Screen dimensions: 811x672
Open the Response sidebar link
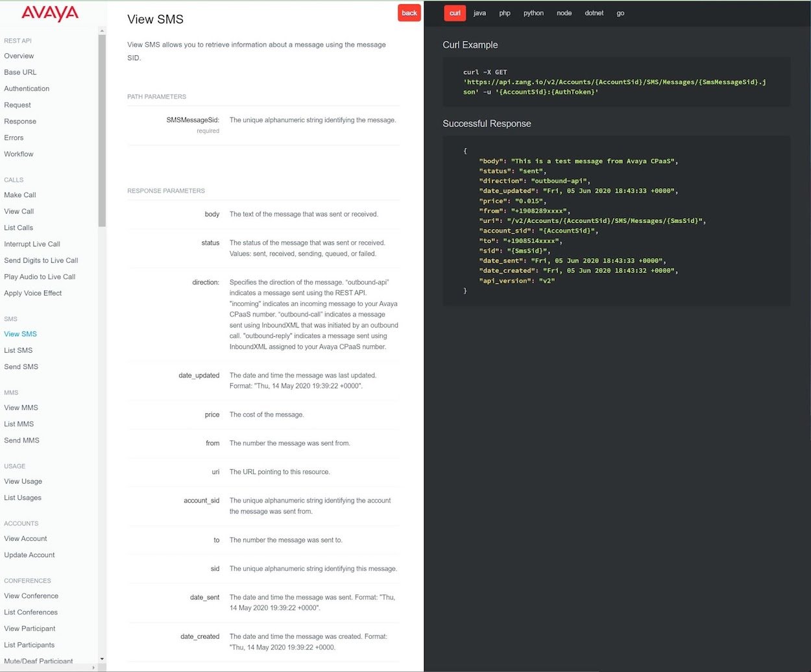coord(20,121)
